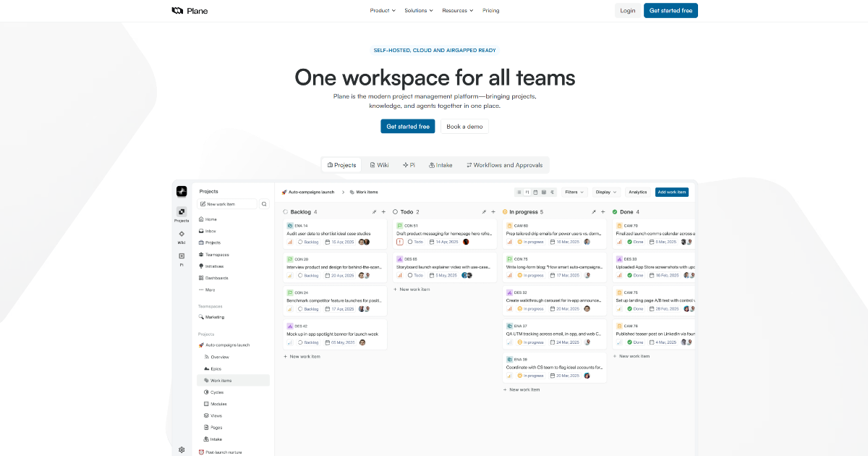Select the Intake tab above the preview
This screenshot has height=456, width=868.
441,165
